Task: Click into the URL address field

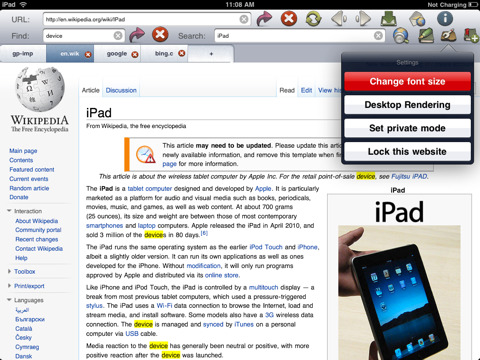Action: 147,19
